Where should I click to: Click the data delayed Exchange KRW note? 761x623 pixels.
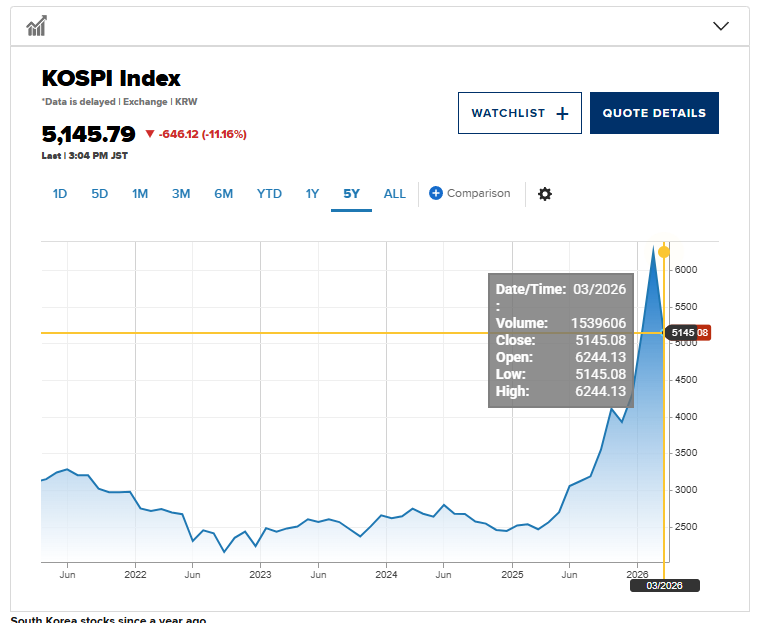[119, 102]
